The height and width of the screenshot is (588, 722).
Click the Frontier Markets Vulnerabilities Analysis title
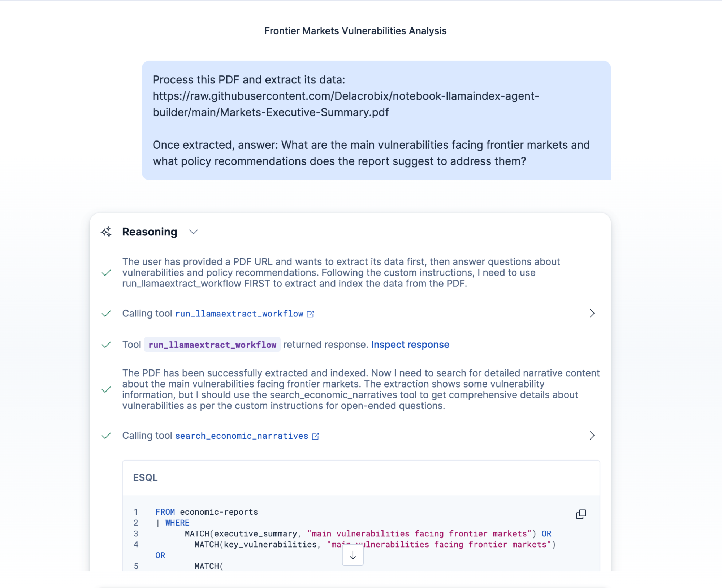[355, 31]
